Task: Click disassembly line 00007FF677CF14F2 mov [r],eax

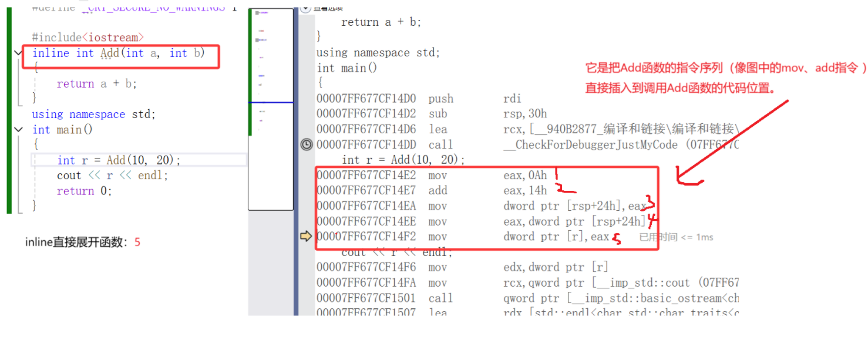Action: pos(463,237)
